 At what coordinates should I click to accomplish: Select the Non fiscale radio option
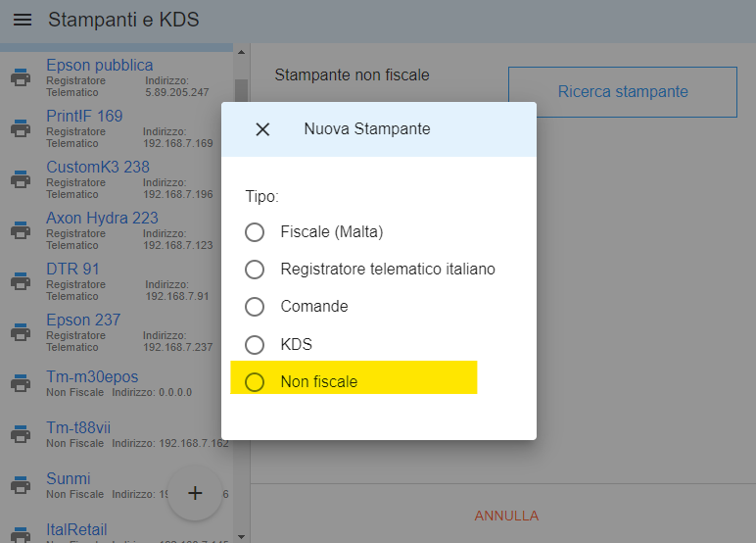pos(255,382)
